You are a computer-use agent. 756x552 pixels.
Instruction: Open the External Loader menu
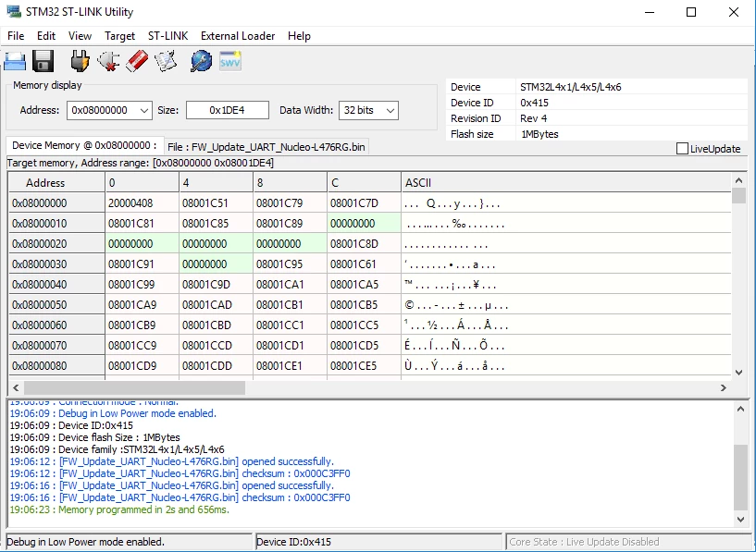click(x=238, y=36)
